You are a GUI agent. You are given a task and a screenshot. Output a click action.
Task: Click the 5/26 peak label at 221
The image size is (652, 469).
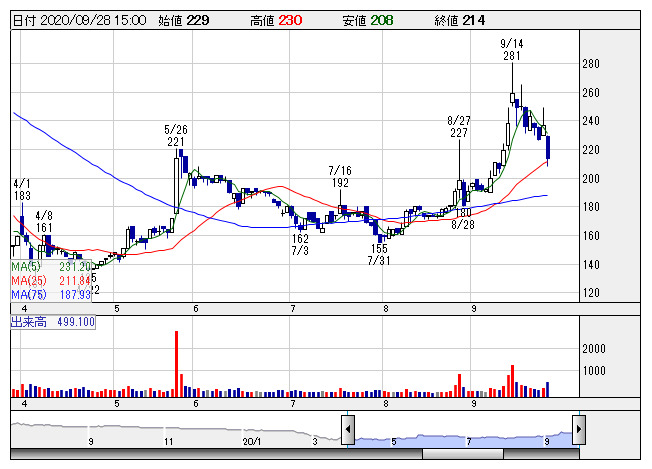pos(176,136)
